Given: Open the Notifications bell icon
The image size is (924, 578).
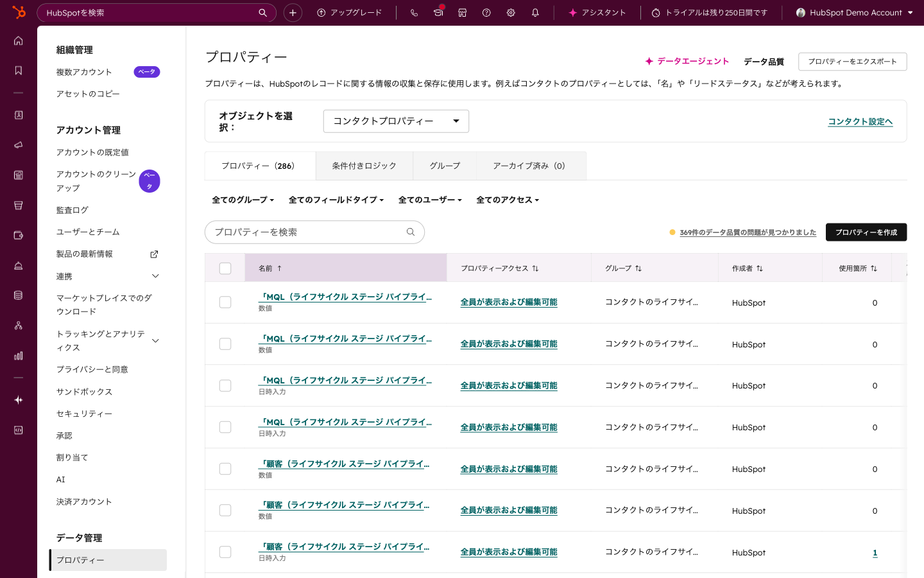Looking at the screenshot, I should tap(535, 12).
